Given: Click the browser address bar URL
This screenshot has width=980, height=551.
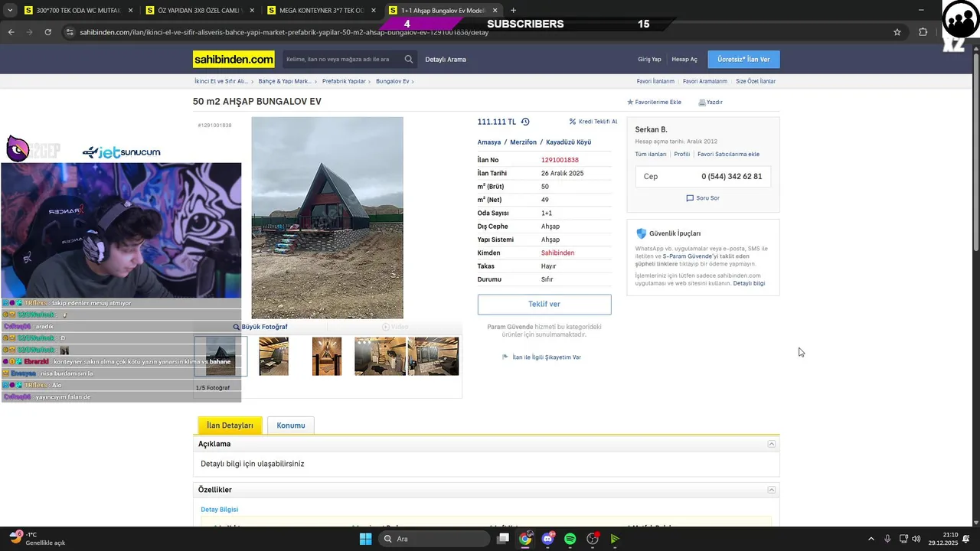Looking at the screenshot, I should click(x=283, y=32).
